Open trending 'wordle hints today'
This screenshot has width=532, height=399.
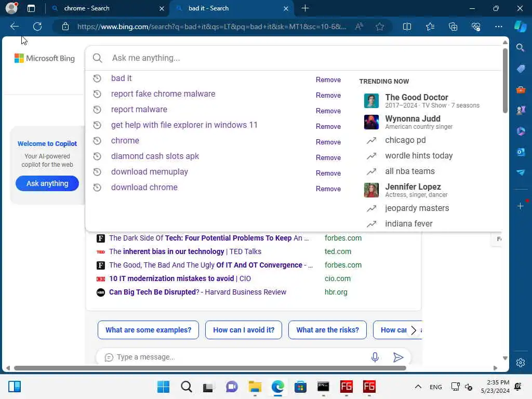(419, 156)
